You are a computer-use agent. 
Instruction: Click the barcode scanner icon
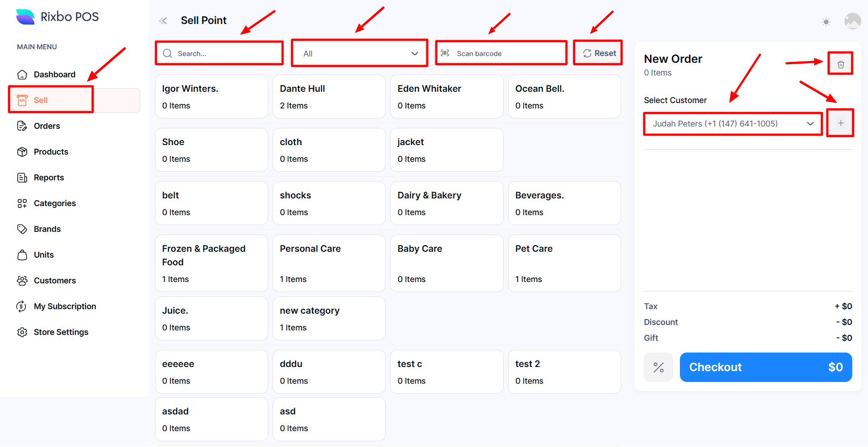[445, 53]
